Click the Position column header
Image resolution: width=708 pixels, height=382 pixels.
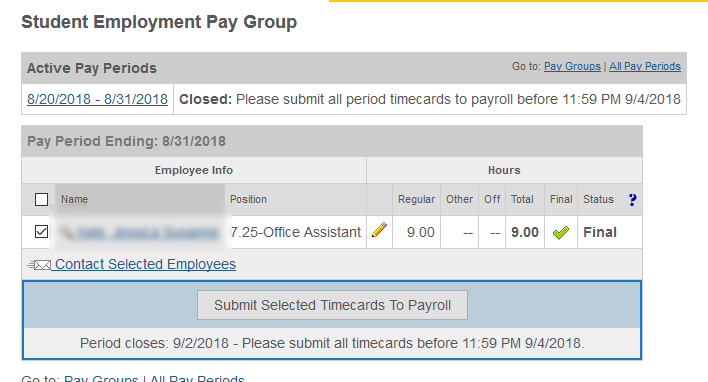coord(248,199)
